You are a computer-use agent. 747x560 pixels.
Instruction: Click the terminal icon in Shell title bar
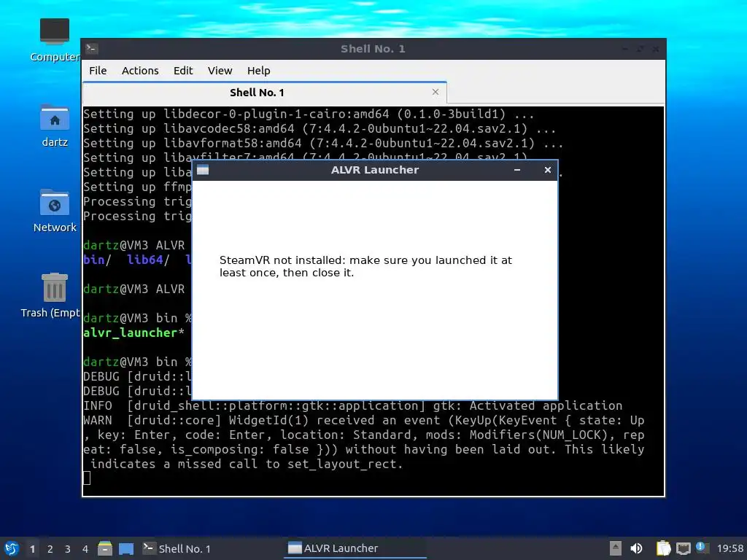(92, 49)
